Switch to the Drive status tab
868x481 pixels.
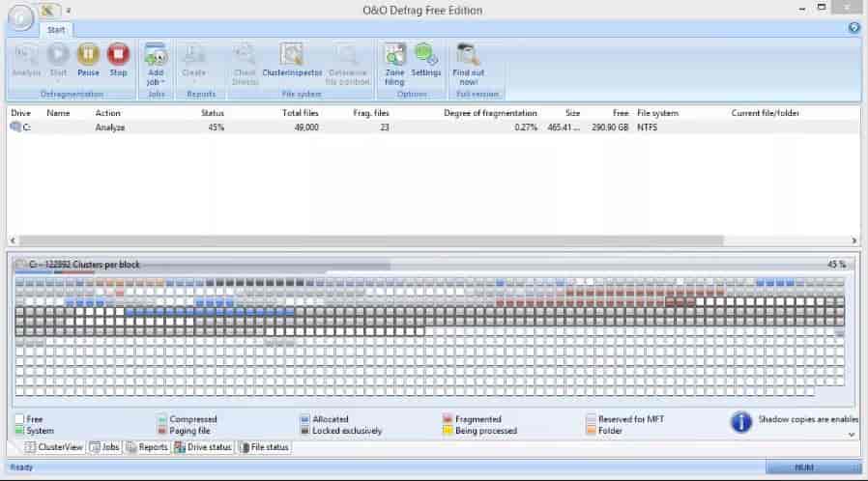(203, 447)
